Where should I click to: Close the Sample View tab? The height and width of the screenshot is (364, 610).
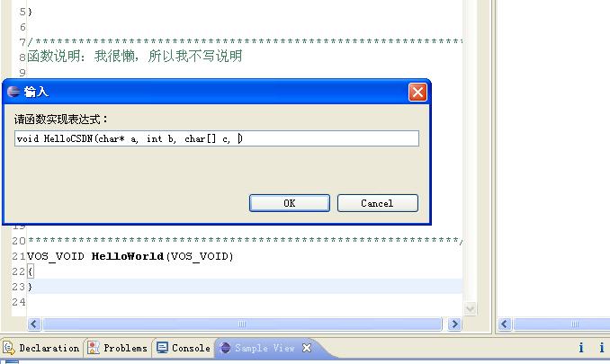point(307,348)
